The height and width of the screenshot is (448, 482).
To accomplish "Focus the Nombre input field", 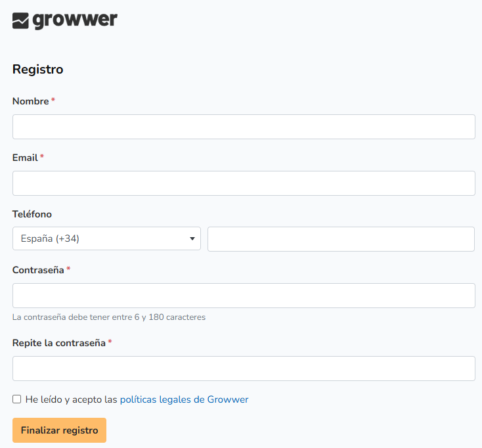I will click(x=244, y=127).
